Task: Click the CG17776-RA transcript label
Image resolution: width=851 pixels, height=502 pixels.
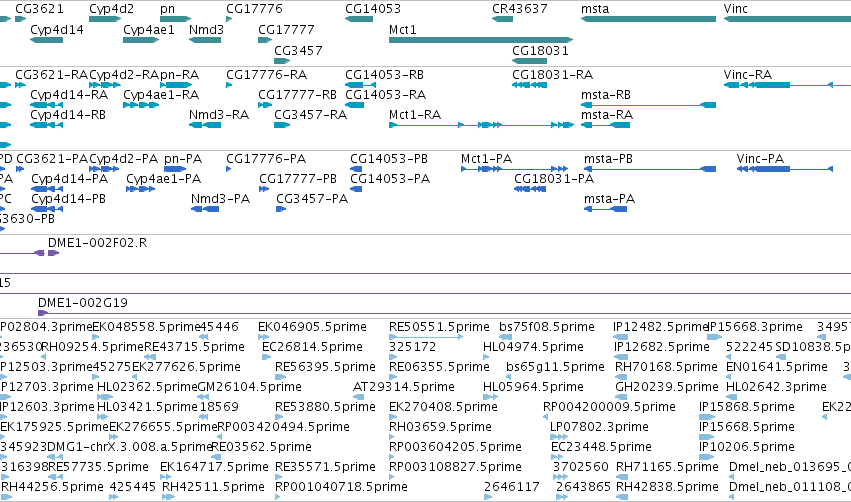Action: pos(266,74)
